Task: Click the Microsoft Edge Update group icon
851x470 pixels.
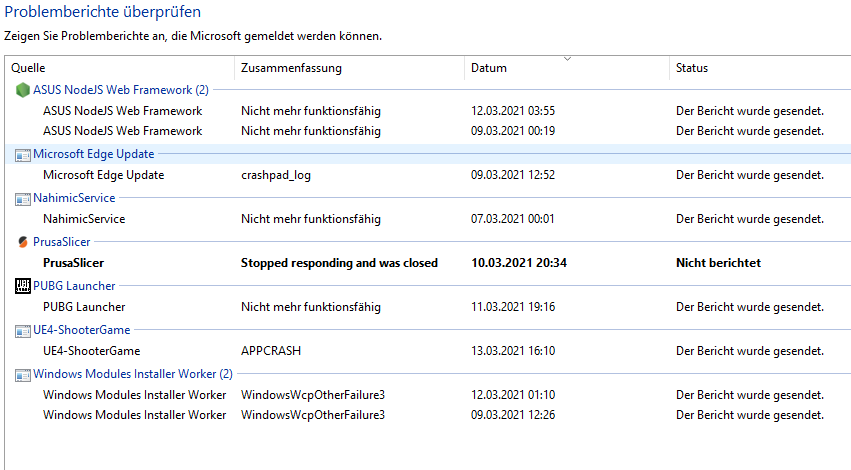Action: tap(23, 155)
